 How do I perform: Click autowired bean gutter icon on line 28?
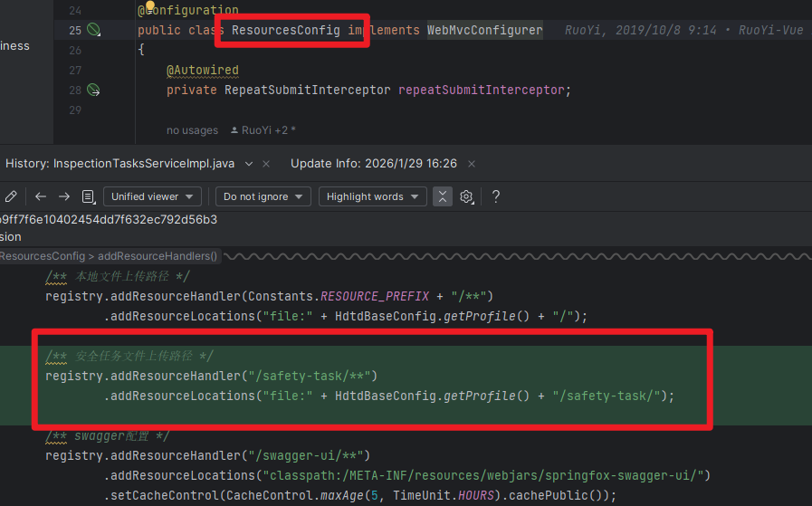point(92,91)
